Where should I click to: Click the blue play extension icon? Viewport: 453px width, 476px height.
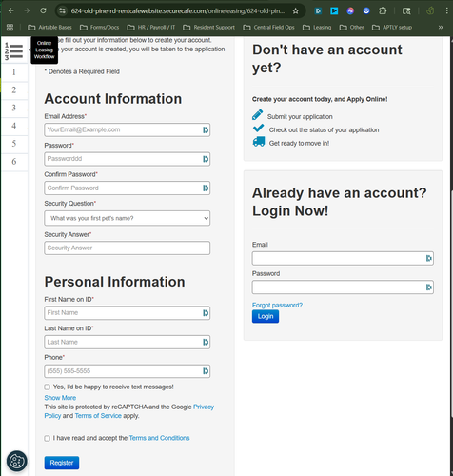tap(334, 10)
